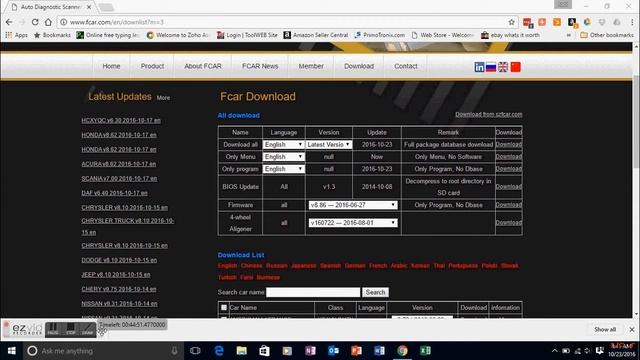The image size is (640, 360).
Task: Show hidden system tray icons chevron
Action: coord(554,351)
